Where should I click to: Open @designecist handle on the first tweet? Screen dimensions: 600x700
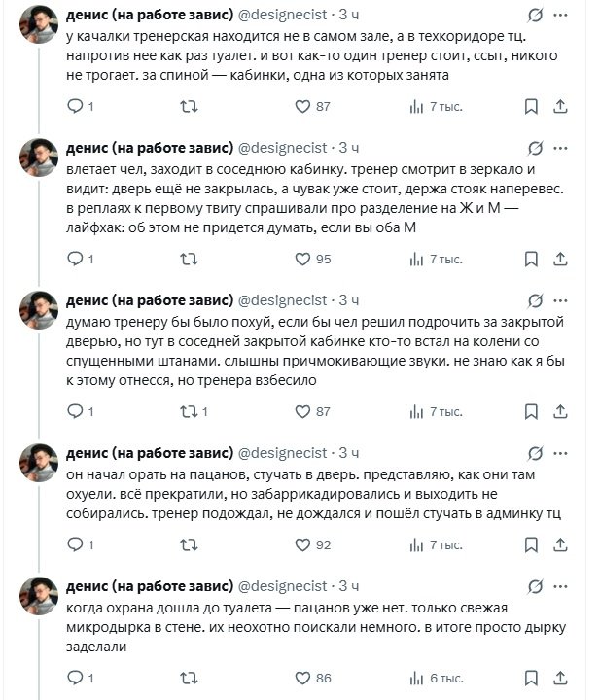[283, 15]
